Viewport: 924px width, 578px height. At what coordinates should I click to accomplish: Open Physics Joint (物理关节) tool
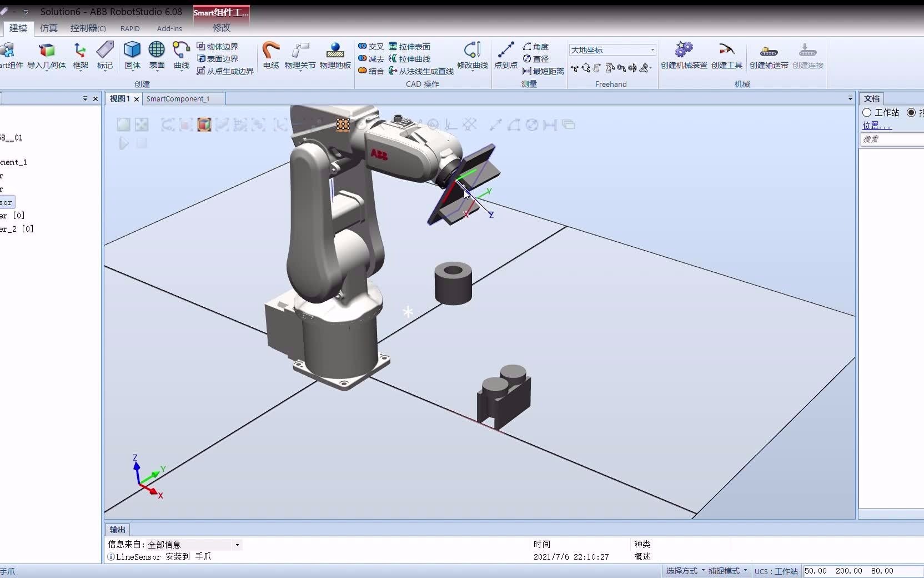(x=300, y=56)
